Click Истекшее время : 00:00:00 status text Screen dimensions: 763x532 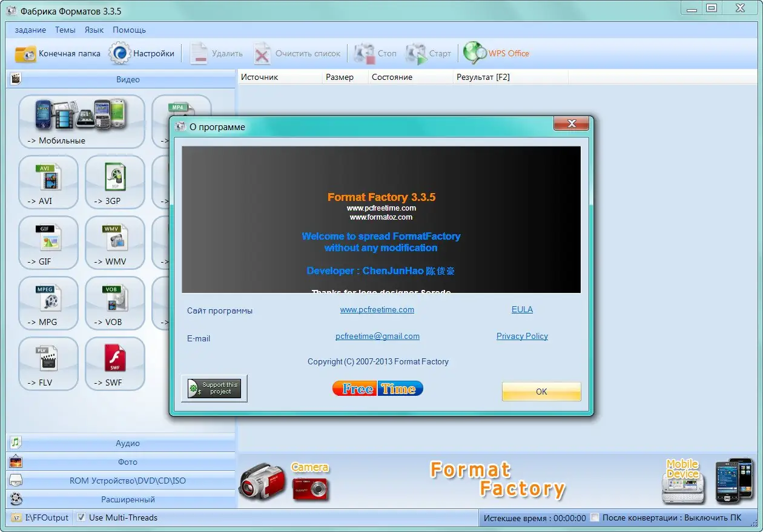535,518
